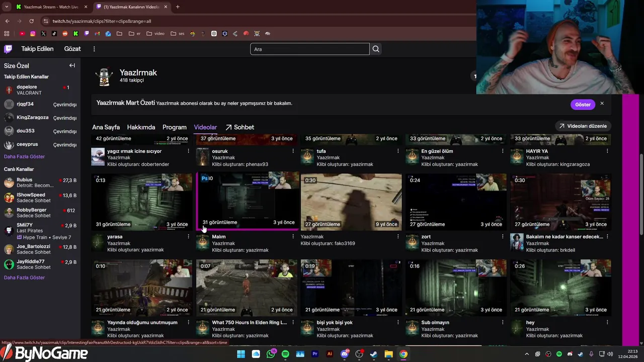Open options for 'zort' clip
The width and height of the screenshot is (644, 362).
[x=502, y=236]
